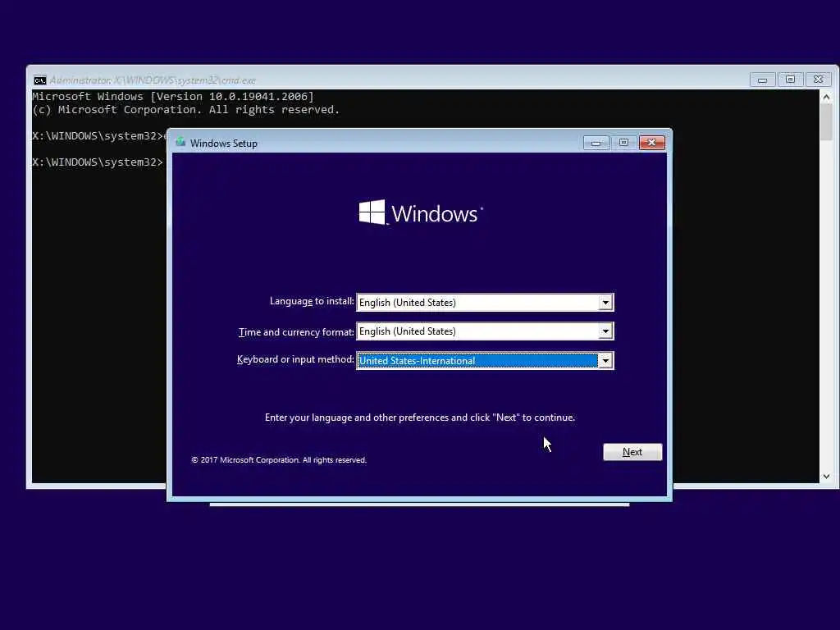This screenshot has width=840, height=630.
Task: Minimize the Windows Setup window
Action: coord(596,143)
